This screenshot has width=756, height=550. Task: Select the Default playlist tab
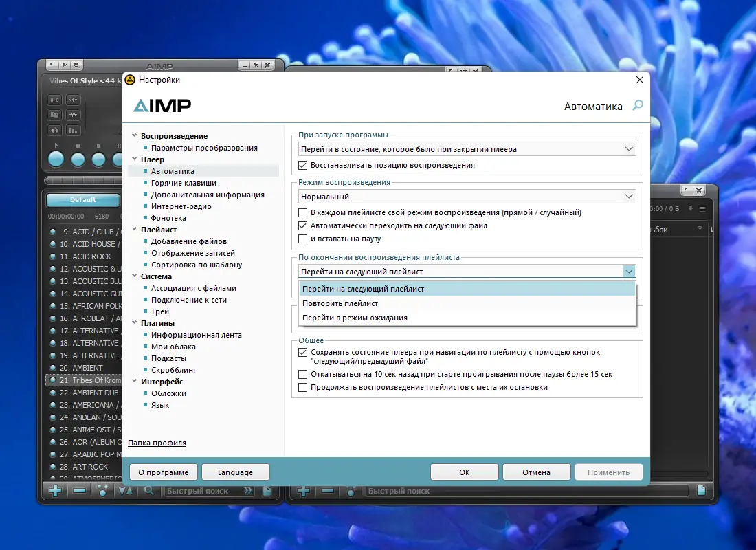(83, 200)
